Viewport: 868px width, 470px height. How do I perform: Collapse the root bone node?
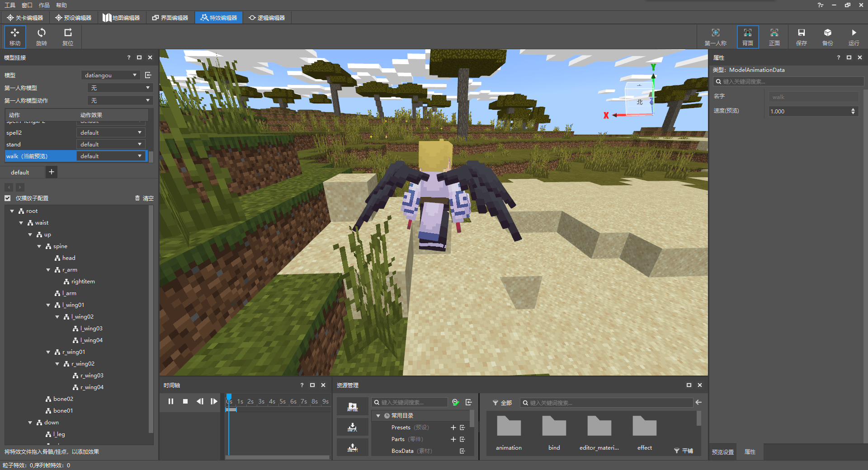pos(12,211)
